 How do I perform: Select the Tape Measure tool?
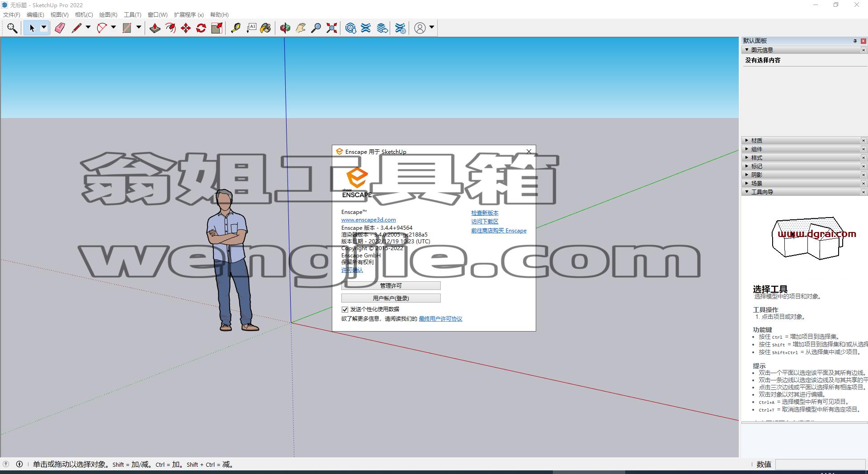(x=236, y=28)
